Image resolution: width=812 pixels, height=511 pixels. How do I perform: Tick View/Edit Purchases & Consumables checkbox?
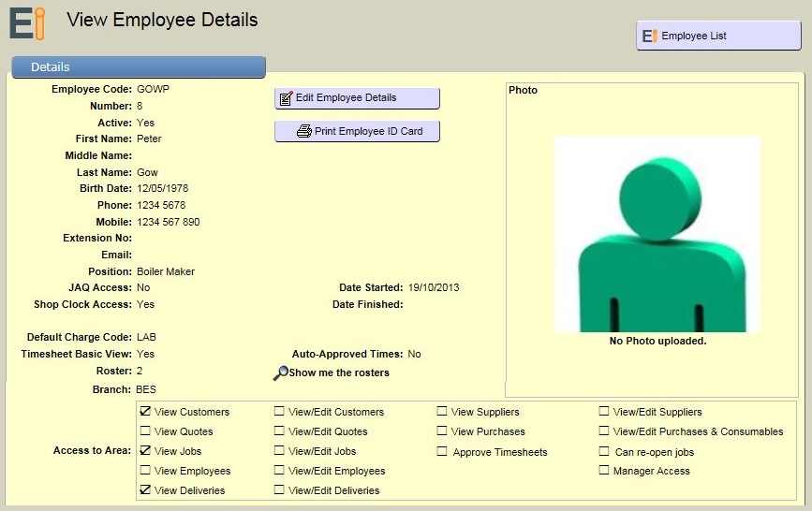[x=604, y=431]
